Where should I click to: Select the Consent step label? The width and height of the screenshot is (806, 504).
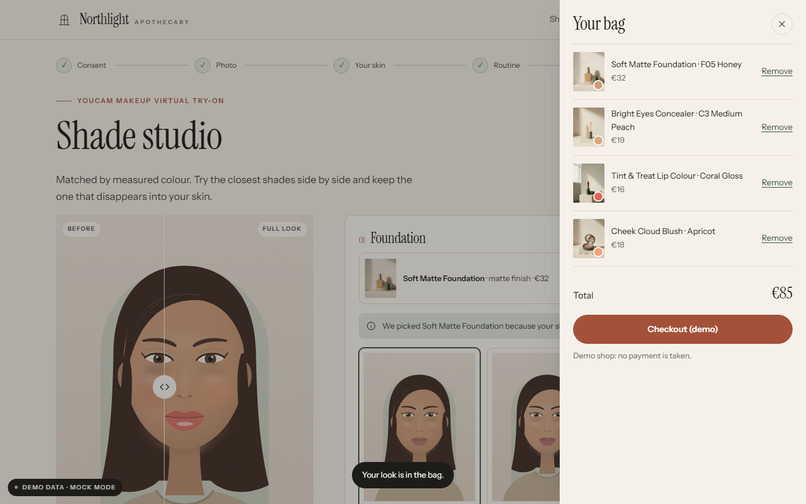point(91,65)
